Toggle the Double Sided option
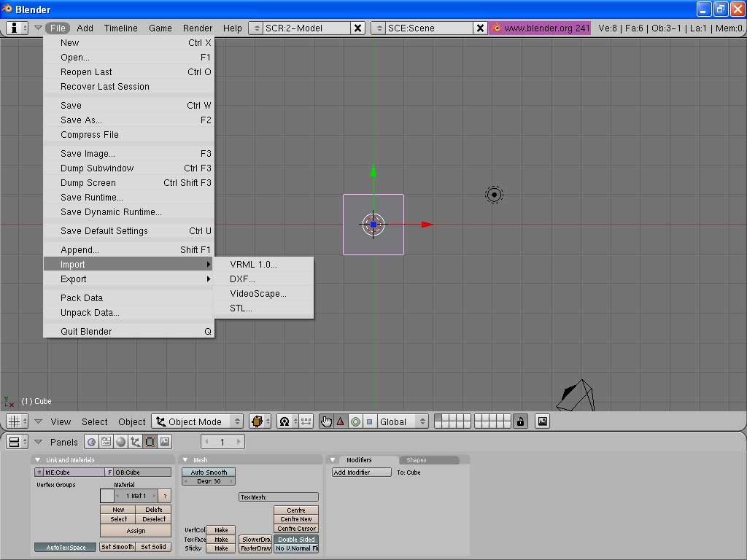The height and width of the screenshot is (560, 747). 296,540
